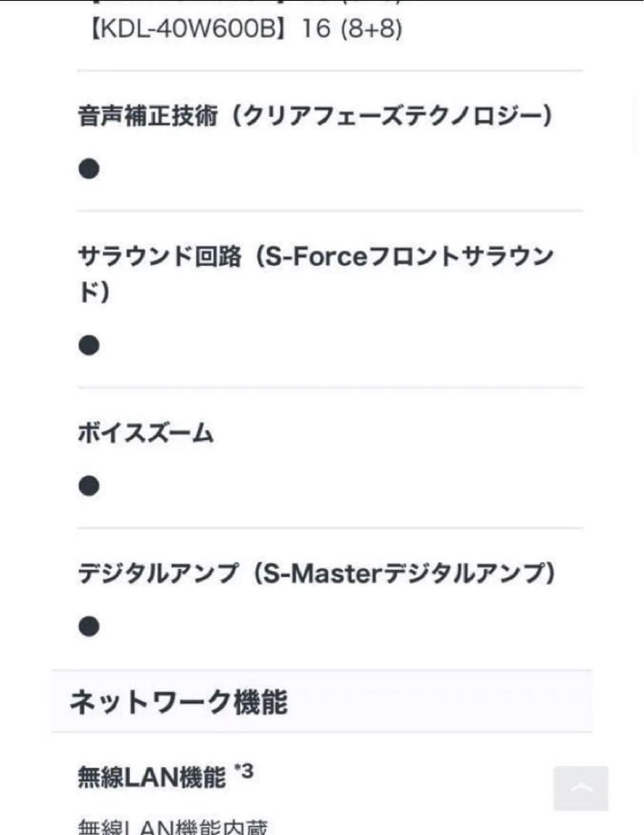This screenshot has height=835, width=644.
Task: Click the dot under 音声補正技術
Action: click(x=89, y=169)
